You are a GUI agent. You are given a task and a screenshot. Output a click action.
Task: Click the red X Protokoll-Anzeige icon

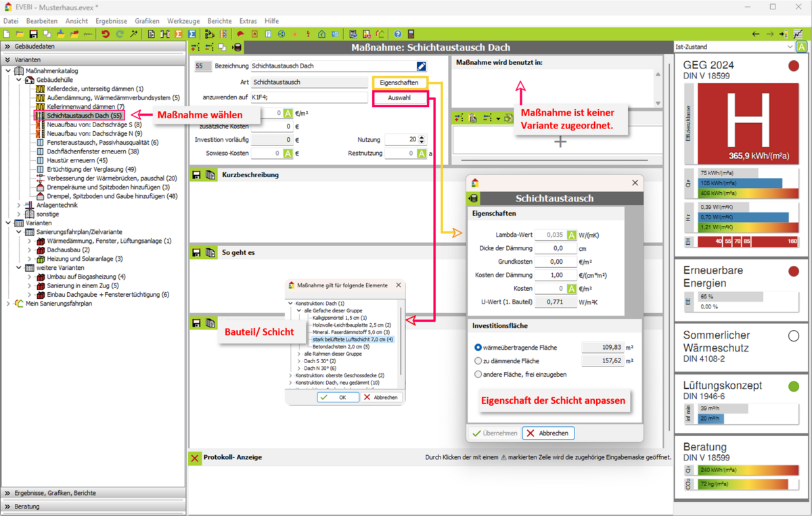[x=195, y=458]
